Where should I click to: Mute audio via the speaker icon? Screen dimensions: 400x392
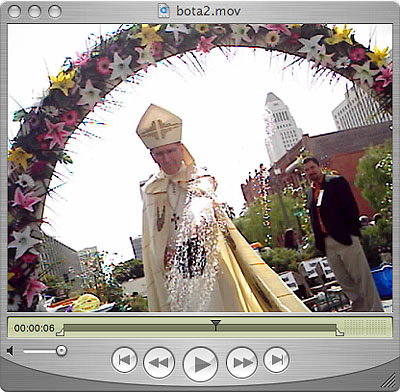pyautogui.click(x=11, y=351)
